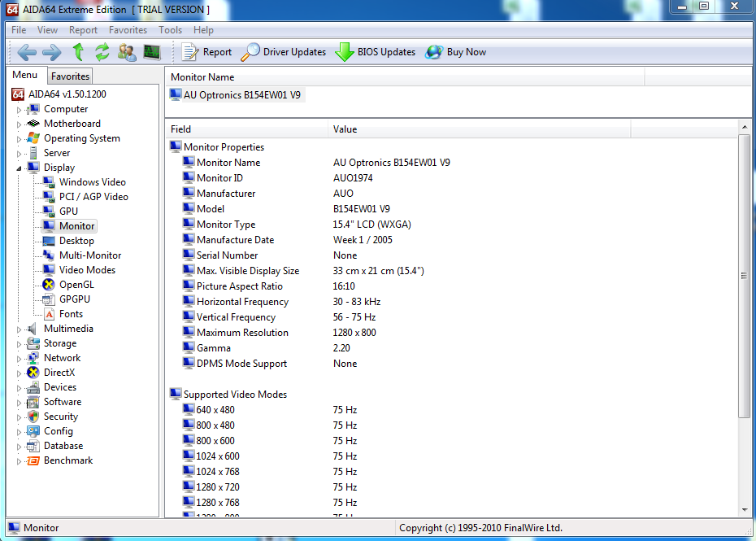Image resolution: width=756 pixels, height=541 pixels.
Task: Select the Fonts icon in tree
Action: pyautogui.click(x=49, y=314)
